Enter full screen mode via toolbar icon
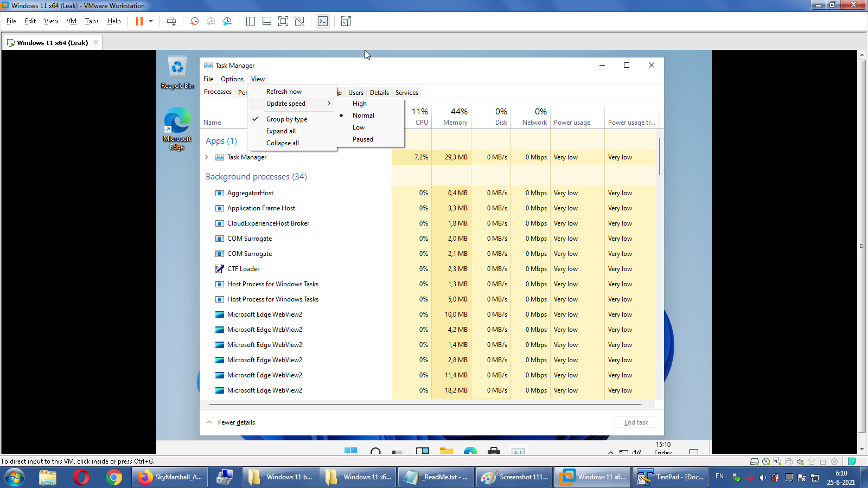868x488 pixels. pos(283,21)
